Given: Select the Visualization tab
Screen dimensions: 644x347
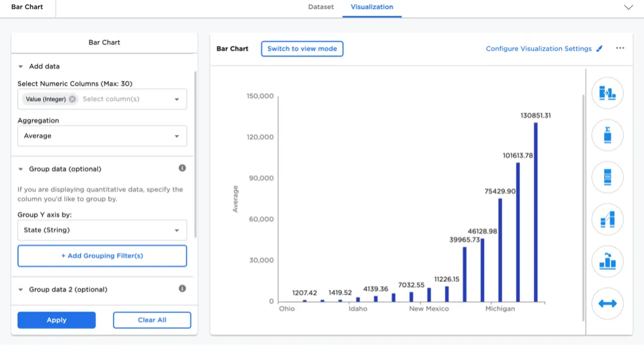Looking at the screenshot, I should pos(372,7).
